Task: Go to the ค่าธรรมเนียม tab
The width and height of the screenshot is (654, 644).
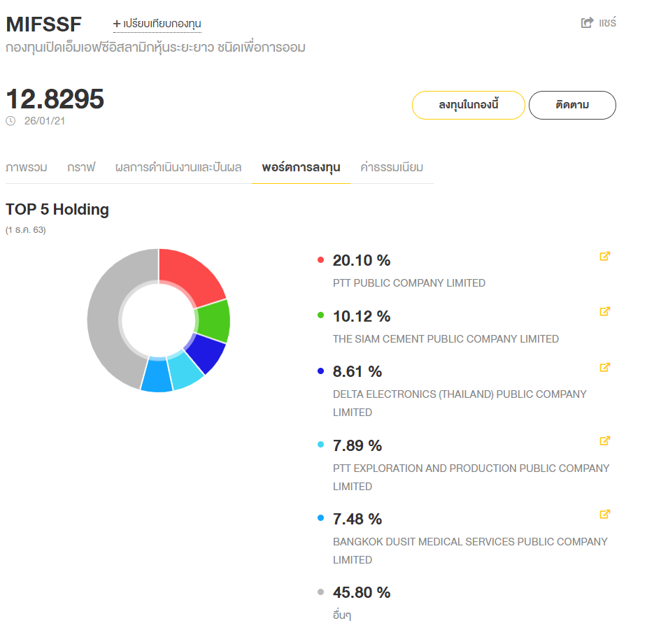Action: point(392,168)
